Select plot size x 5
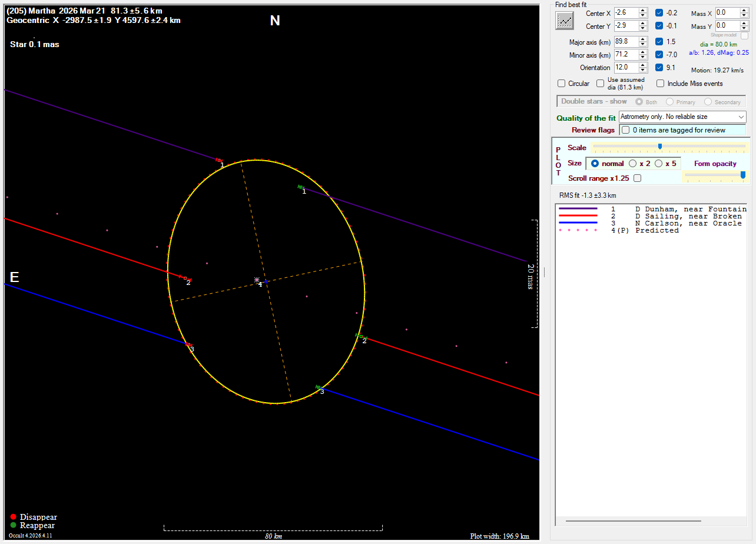 point(658,164)
